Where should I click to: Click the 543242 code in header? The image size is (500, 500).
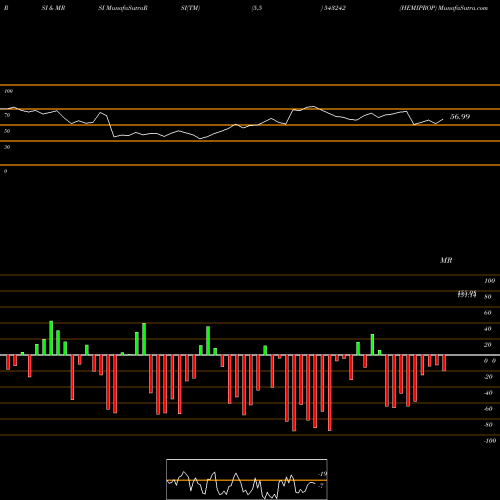coord(334,8)
